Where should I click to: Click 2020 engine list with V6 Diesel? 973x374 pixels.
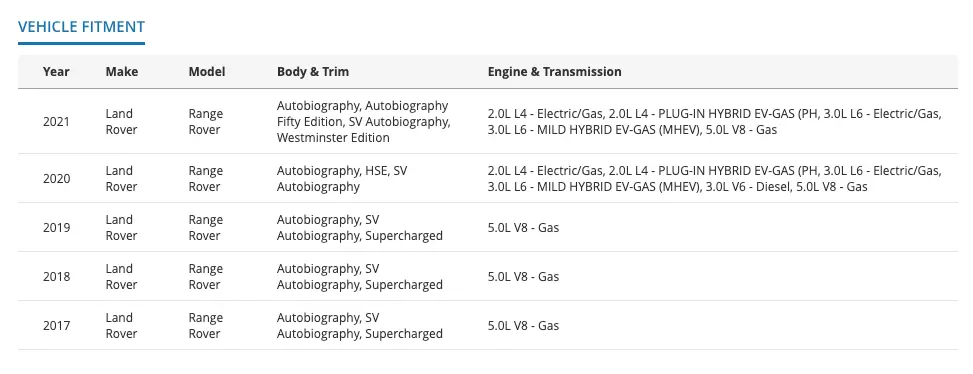pos(714,179)
